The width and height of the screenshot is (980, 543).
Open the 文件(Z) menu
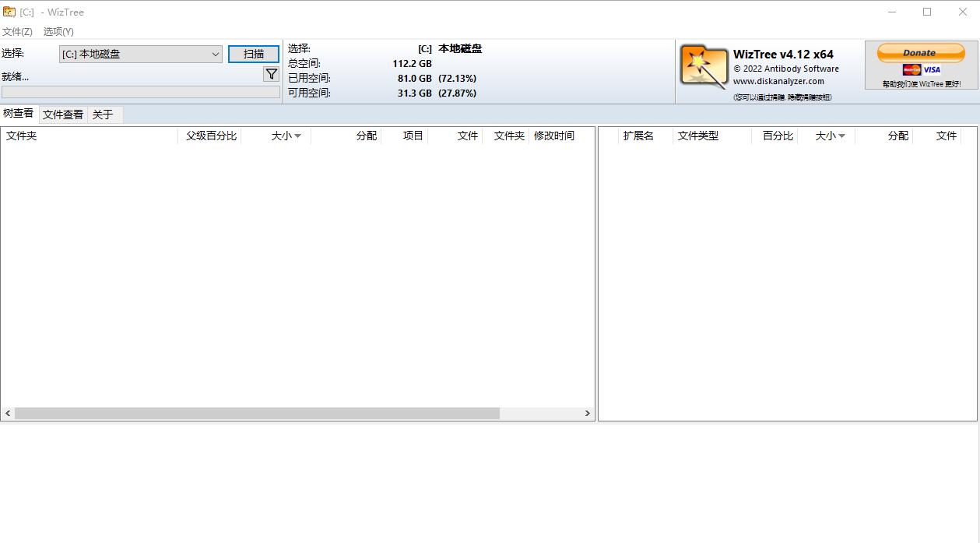tap(17, 31)
